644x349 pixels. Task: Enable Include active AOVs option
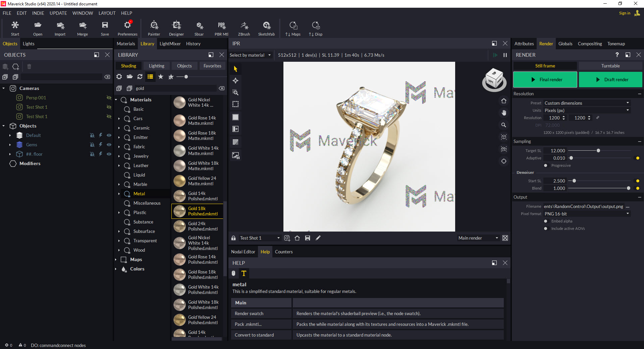coord(546,229)
